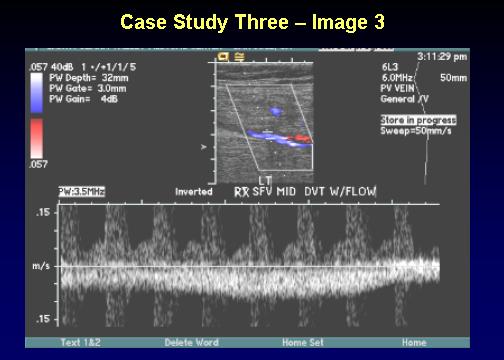The width and height of the screenshot is (504, 360).
Task: Click the spectral Doppler baseline at m/s
Action: point(249,267)
